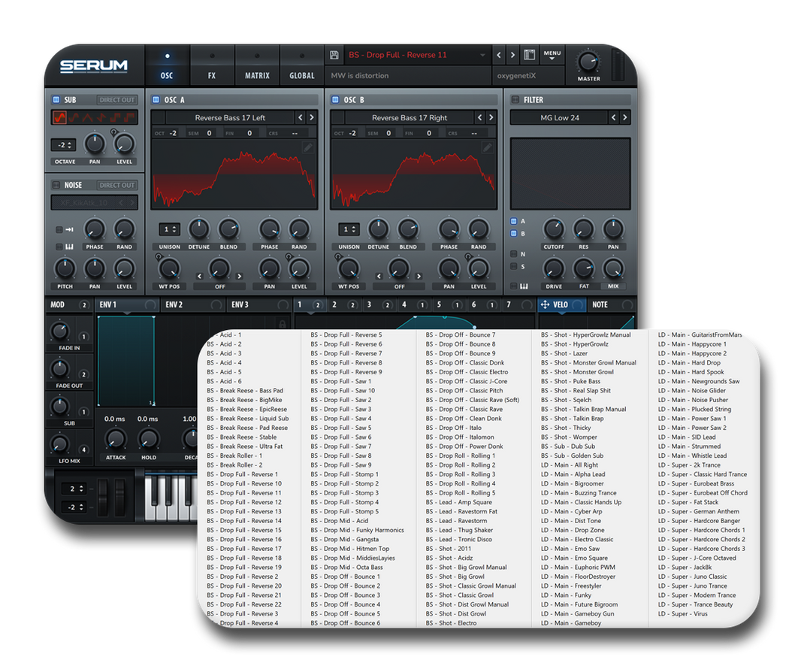Open the MENU dropdown
Image resolution: width=804 pixels, height=672 pixels.
(552, 55)
